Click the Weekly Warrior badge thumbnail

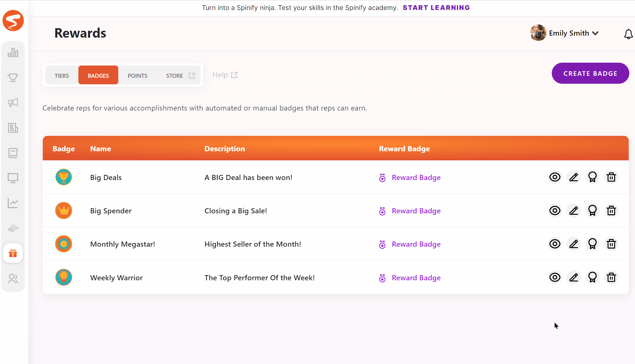click(x=64, y=277)
